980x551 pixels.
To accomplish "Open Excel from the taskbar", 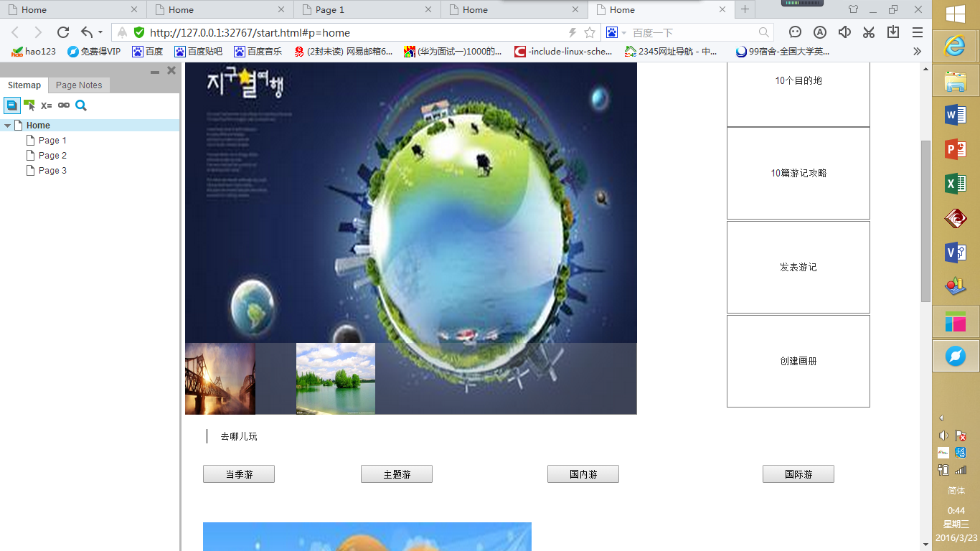I will click(956, 184).
